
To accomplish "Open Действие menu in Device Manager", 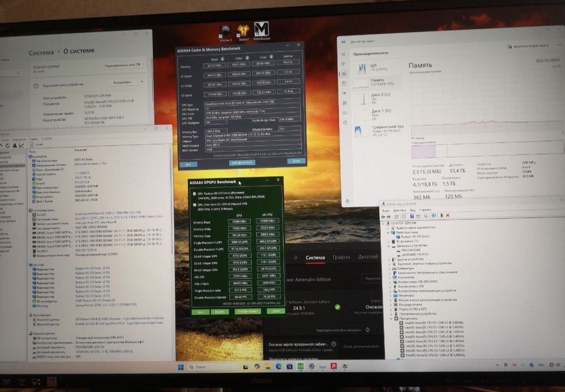I will click(399, 210).
